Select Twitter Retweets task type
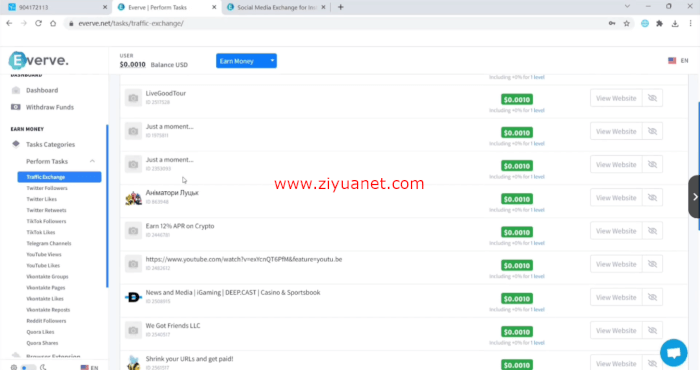Screen dimensions: 700x370 (46, 210)
